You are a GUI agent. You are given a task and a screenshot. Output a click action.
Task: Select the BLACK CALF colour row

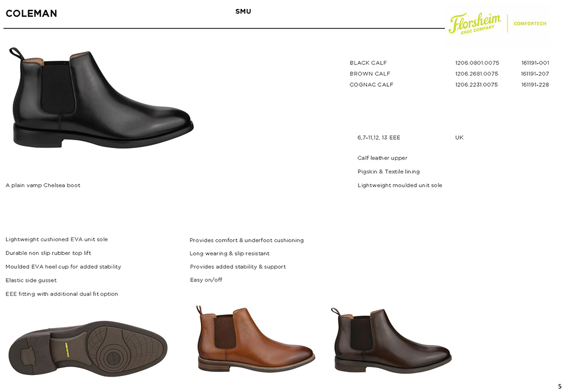click(x=449, y=62)
